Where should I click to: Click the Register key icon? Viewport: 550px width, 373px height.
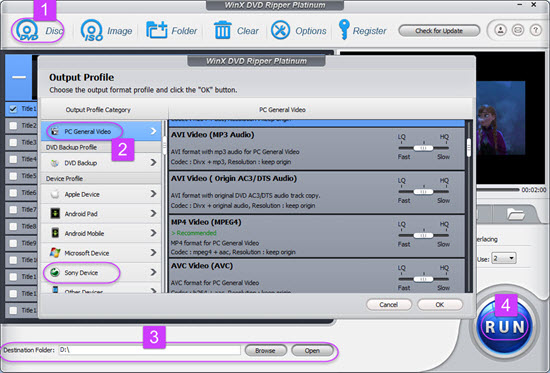click(343, 29)
